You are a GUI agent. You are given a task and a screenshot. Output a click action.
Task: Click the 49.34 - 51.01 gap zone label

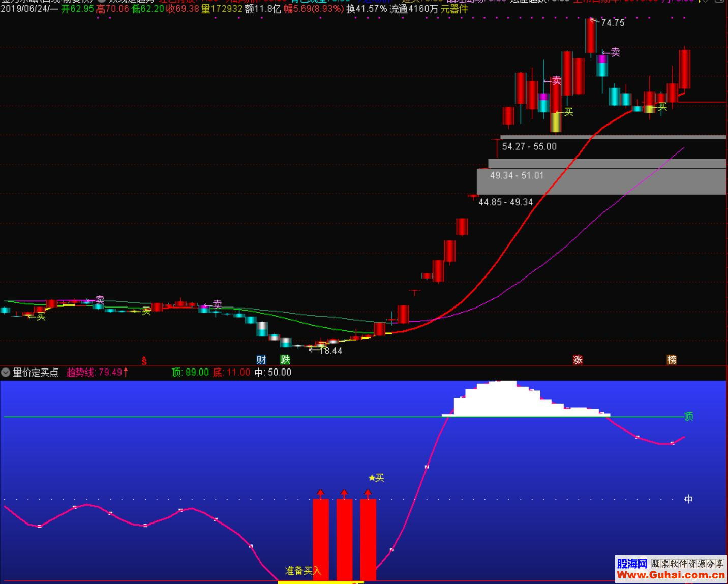coord(517,175)
